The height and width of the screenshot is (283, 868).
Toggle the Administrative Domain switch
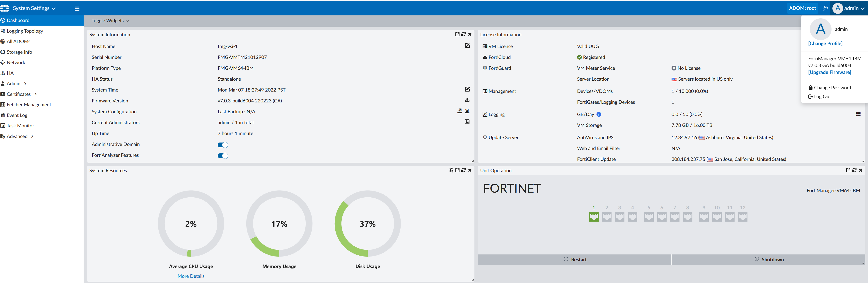[223, 145]
